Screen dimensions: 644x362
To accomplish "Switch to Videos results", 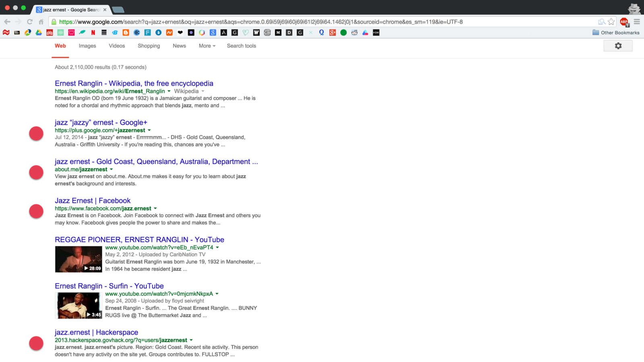I will tap(117, 46).
